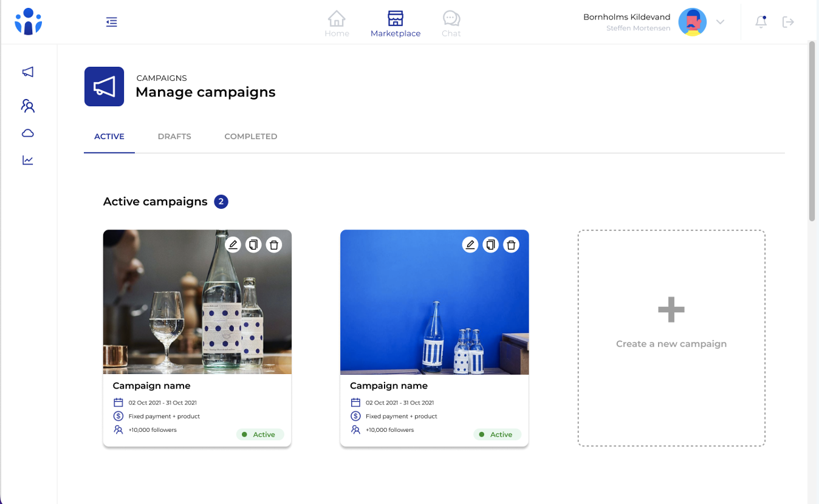Edit the second campaign with pencil icon
This screenshot has height=504, width=819.
coord(470,245)
